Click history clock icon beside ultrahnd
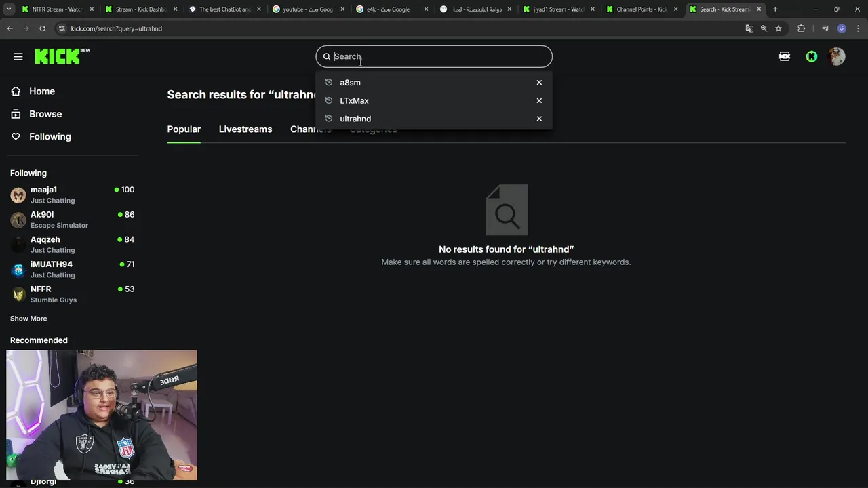This screenshot has width=868, height=488. pyautogui.click(x=329, y=119)
